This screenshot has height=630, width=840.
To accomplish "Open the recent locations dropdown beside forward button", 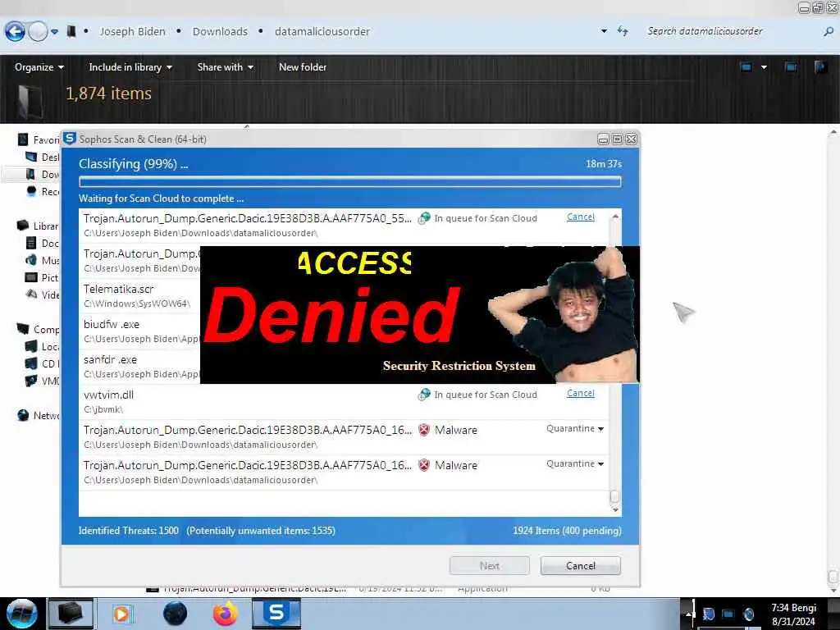I will (55, 32).
